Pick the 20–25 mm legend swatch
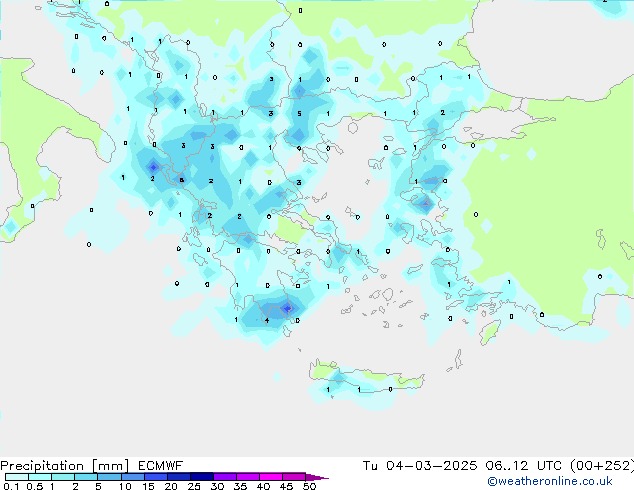Image resolution: width=634 pixels, height=490 pixels. coord(178,477)
